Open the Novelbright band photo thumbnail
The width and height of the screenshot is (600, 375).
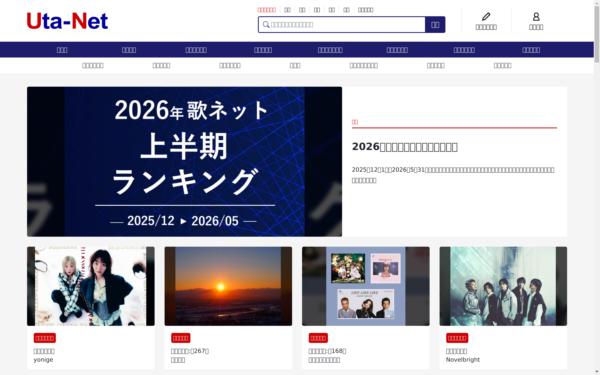[x=503, y=286]
